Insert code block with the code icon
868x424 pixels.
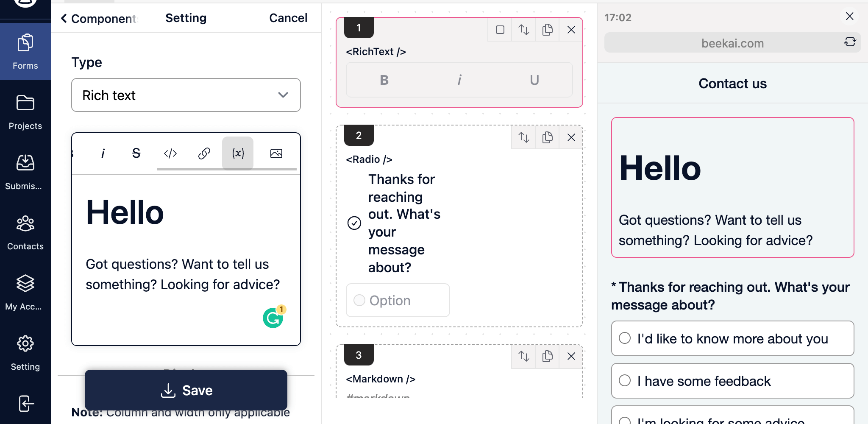point(170,153)
